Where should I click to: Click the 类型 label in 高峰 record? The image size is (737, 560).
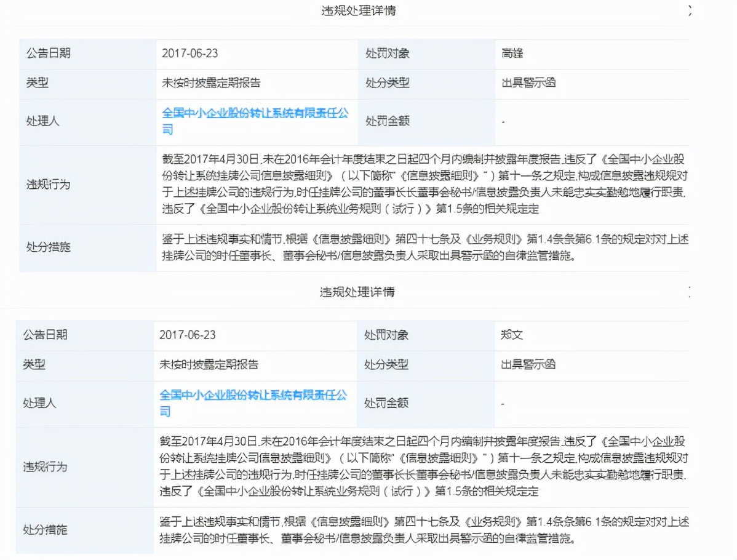click(37, 82)
